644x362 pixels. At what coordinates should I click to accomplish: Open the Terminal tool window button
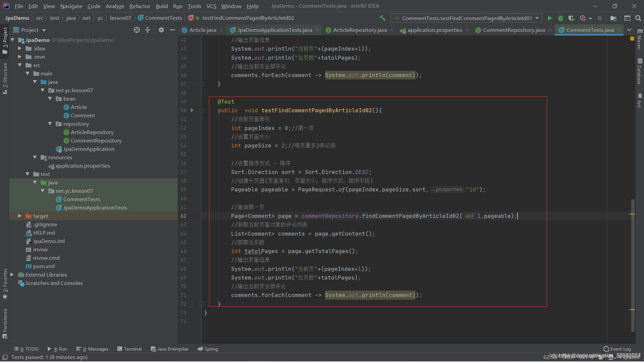tap(129, 349)
